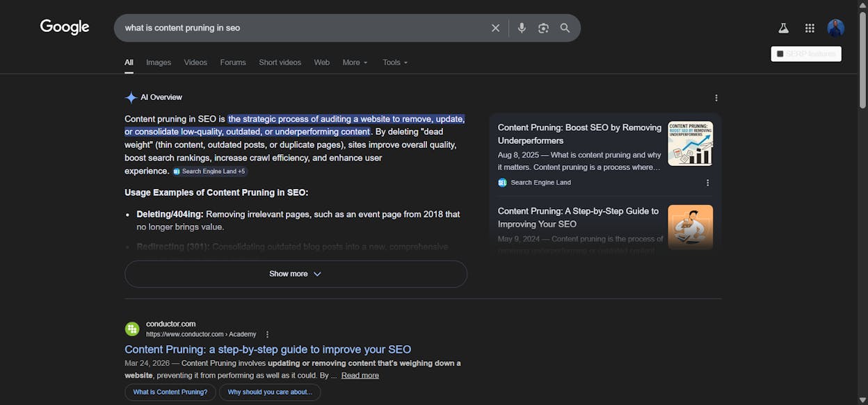Open the What is Content Pruning? chip
Screen dimensions: 868x405
[170, 392]
